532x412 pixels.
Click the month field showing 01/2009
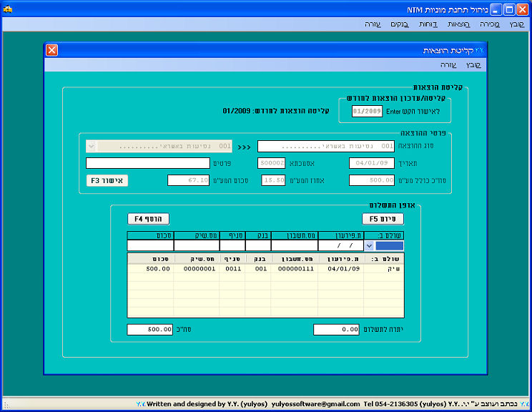[x=367, y=111]
